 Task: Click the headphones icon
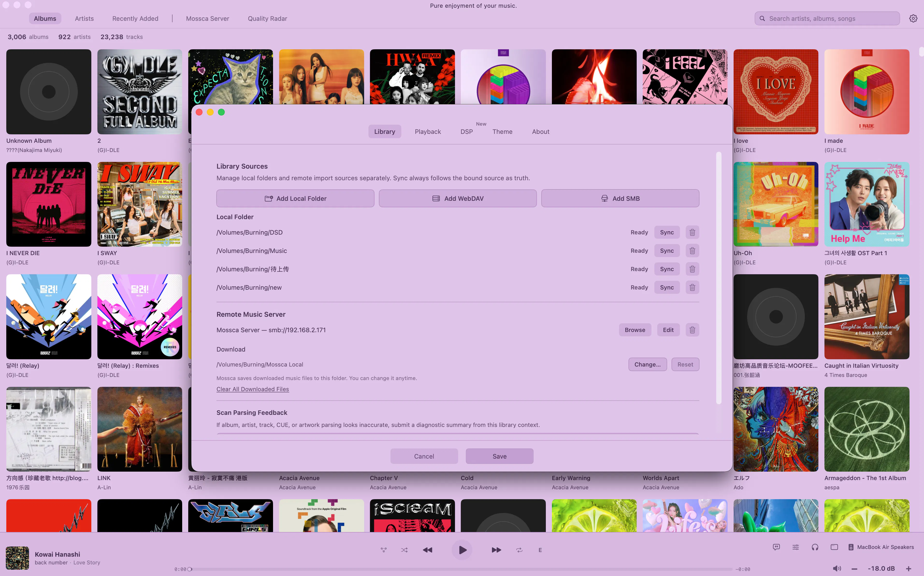tap(815, 547)
